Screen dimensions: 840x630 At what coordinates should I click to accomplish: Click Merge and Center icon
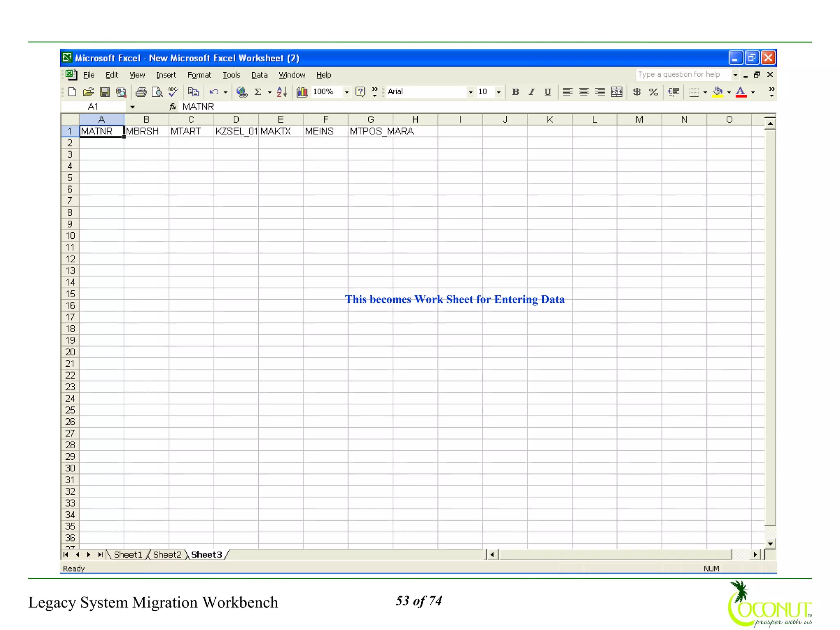point(616,92)
